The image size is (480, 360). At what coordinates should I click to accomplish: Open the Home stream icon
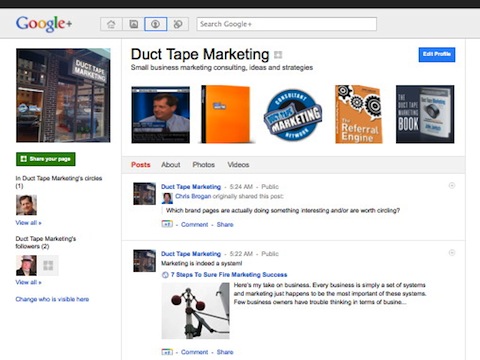pos(111,24)
